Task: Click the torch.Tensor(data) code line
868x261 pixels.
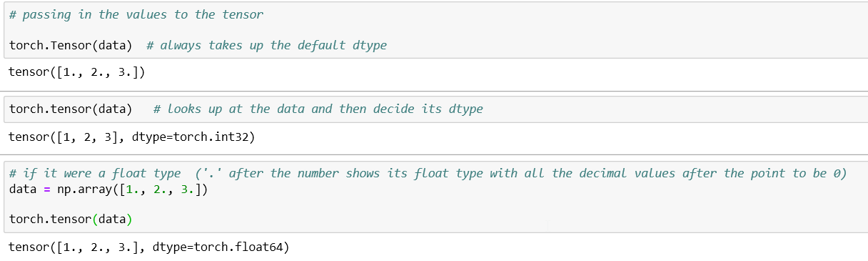Action: click(71, 45)
